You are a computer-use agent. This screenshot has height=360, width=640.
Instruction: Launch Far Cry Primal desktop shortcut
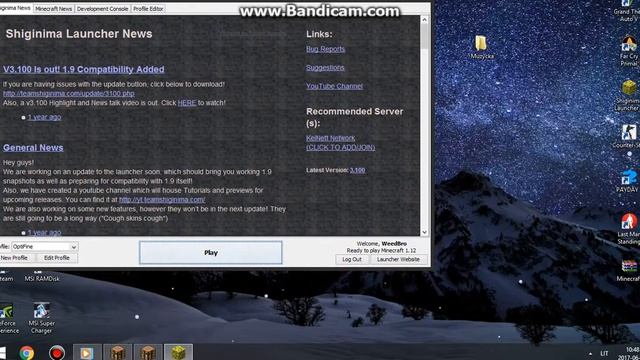(x=629, y=51)
